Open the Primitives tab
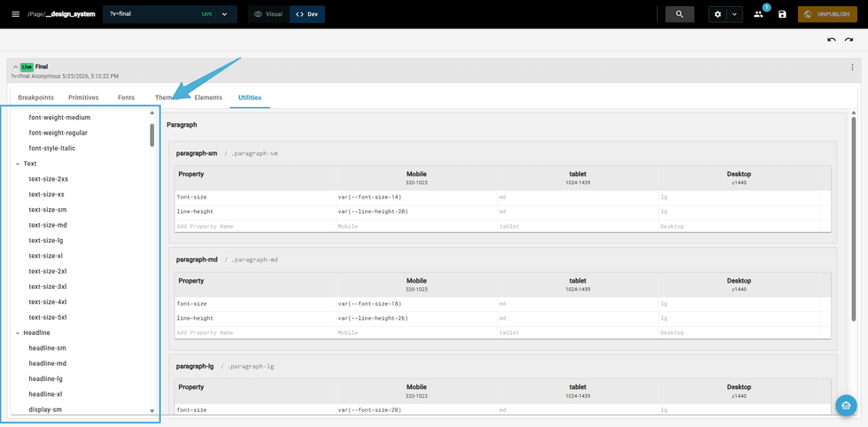Screen dimensions: 868x427 tap(83, 97)
